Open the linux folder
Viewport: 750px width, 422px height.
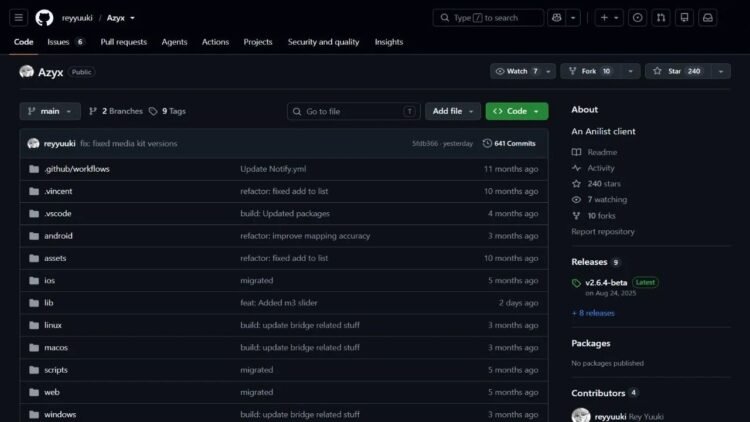[x=53, y=325]
